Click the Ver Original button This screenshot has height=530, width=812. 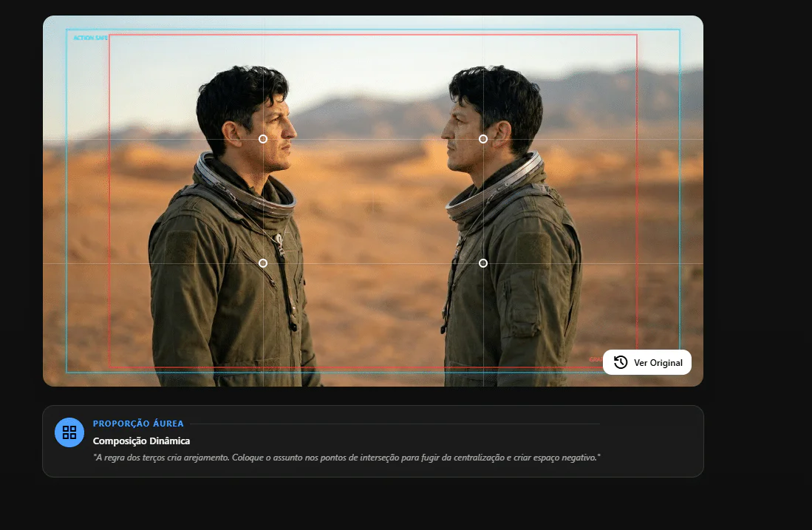coord(646,362)
